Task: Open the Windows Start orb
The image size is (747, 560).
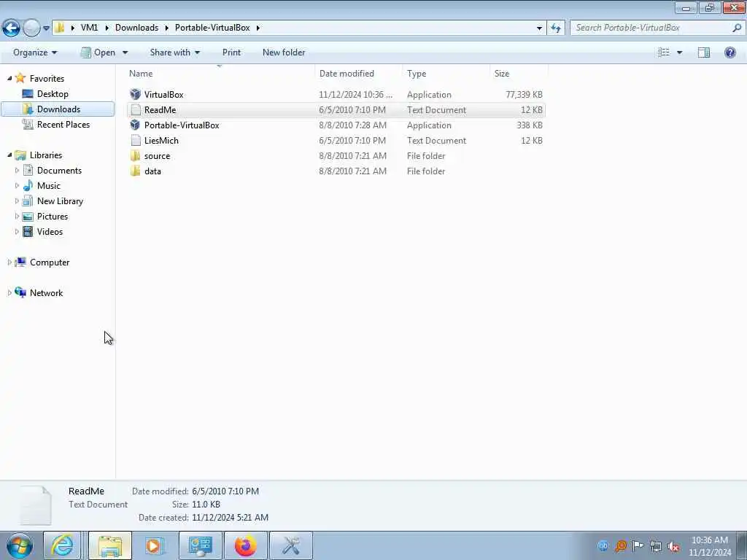Action: click(19, 545)
